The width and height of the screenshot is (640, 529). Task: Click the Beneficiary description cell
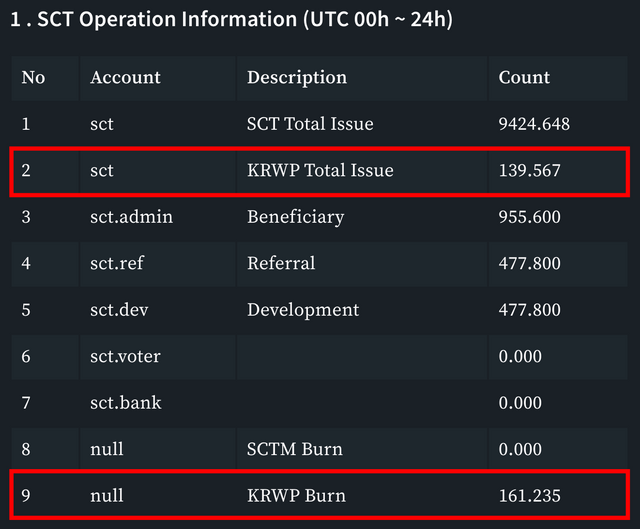pyautogui.click(x=296, y=217)
